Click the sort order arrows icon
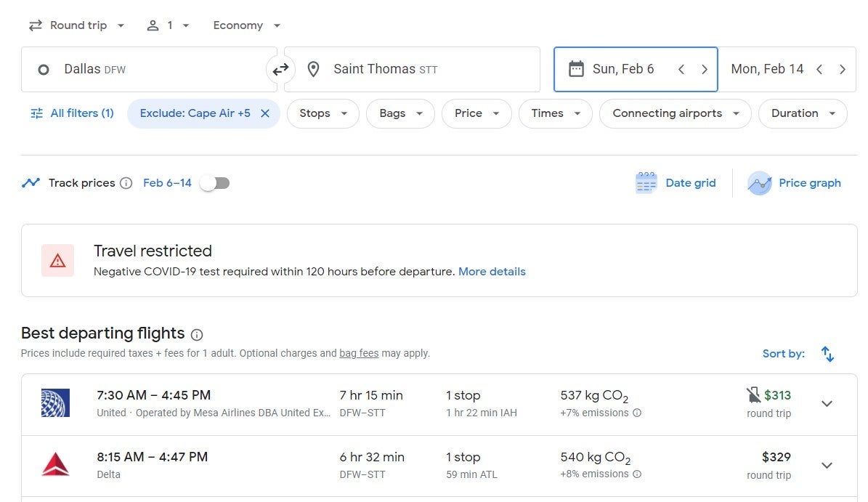 pyautogui.click(x=827, y=354)
